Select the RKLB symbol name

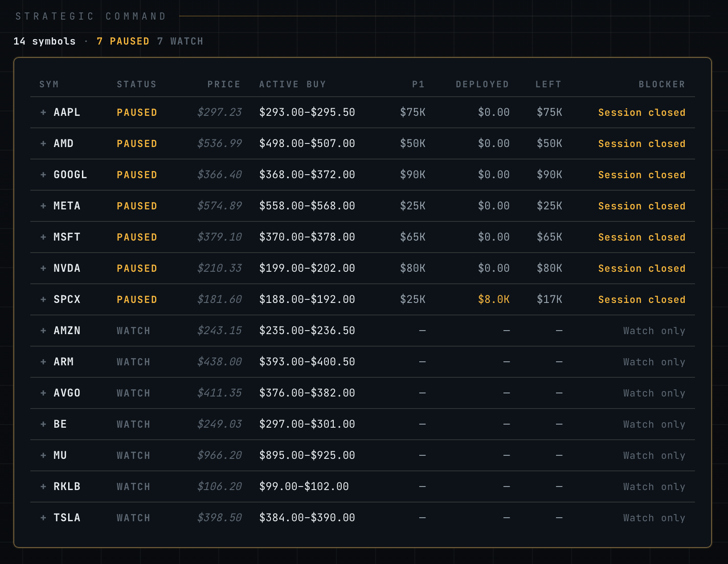click(67, 486)
